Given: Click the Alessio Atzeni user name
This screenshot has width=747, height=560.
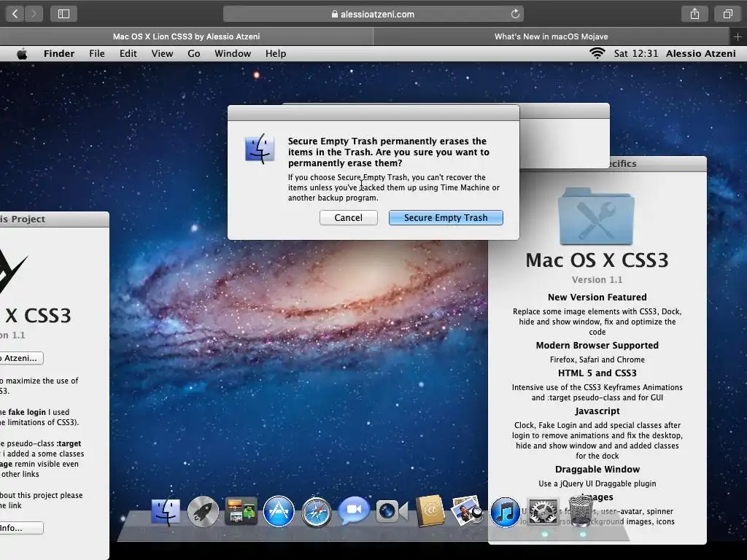Looking at the screenshot, I should click(x=701, y=53).
